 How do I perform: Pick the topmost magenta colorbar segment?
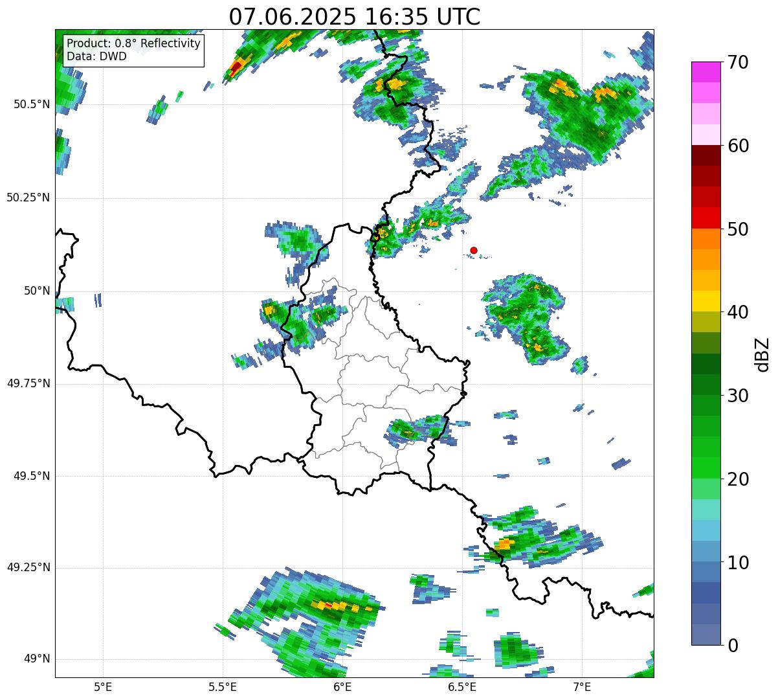tap(706, 72)
